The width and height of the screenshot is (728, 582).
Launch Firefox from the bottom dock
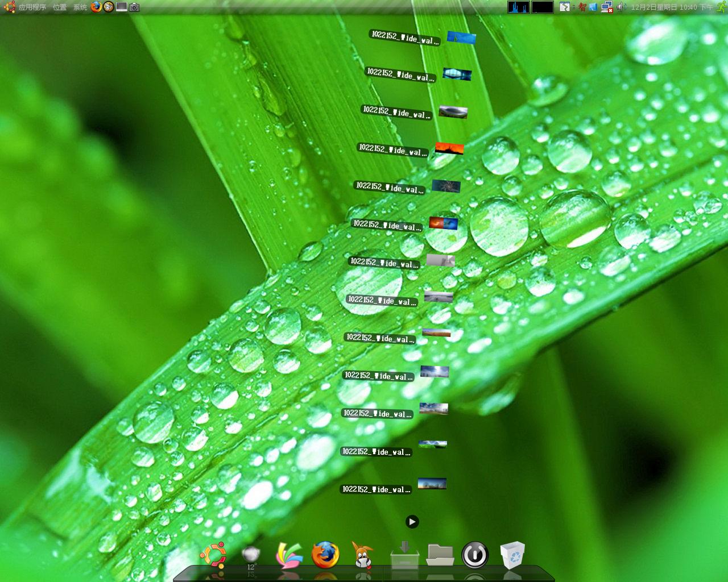tap(325, 555)
